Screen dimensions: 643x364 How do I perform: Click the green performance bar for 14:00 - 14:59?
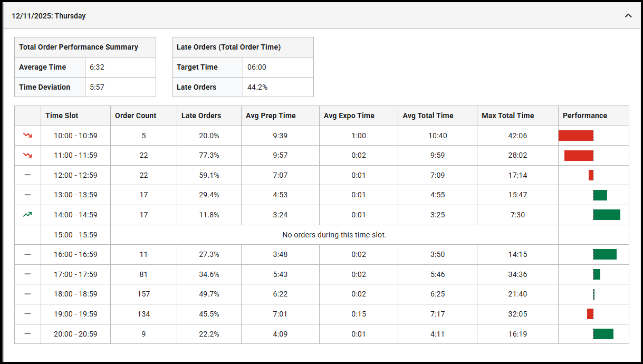(x=607, y=215)
